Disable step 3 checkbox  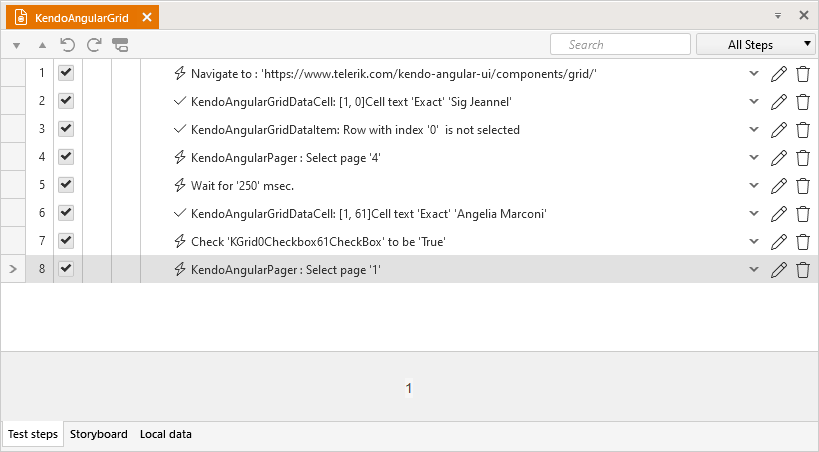point(66,129)
